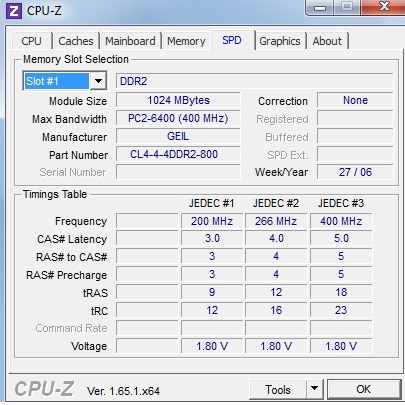The height and width of the screenshot is (405, 405).
Task: Expand the Slot #1 dropdown arrow
Action: click(98, 81)
